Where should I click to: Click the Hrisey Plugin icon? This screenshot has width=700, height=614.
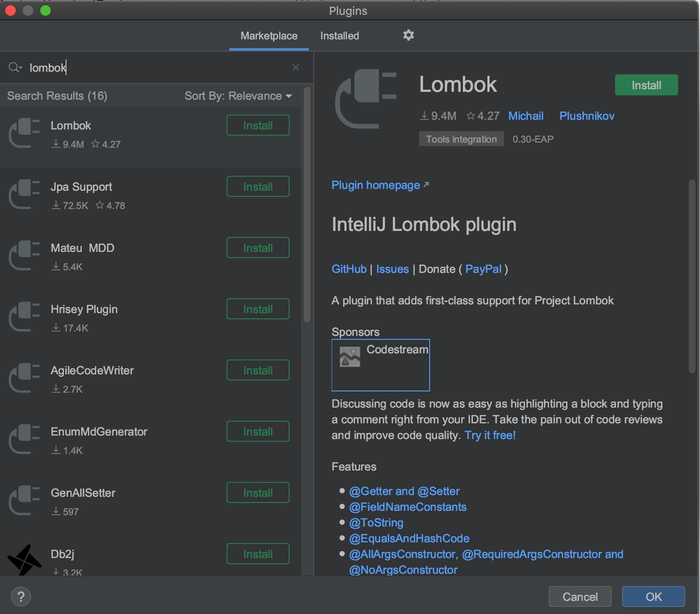[24, 317]
